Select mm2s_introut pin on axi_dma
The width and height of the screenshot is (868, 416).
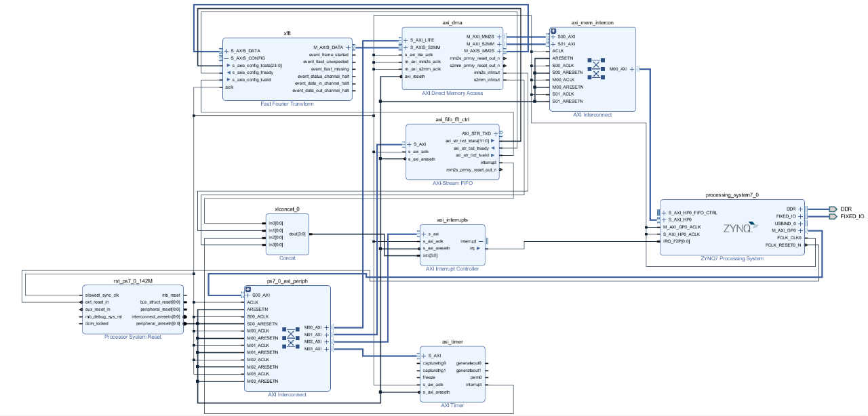(487, 72)
